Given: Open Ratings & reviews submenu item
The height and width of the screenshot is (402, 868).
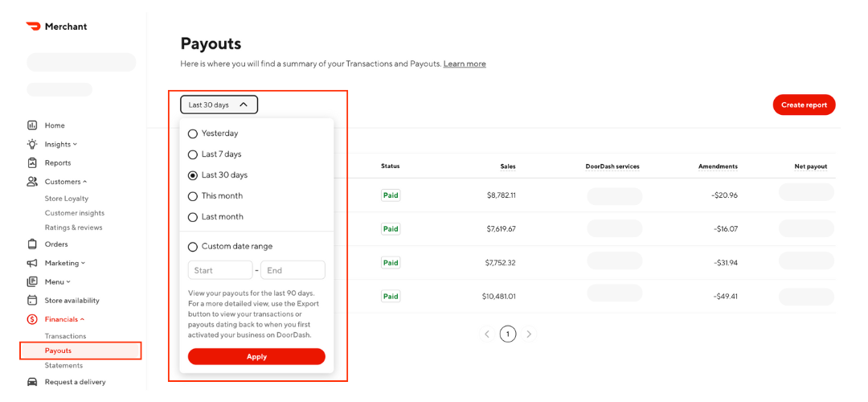Looking at the screenshot, I should (x=74, y=228).
